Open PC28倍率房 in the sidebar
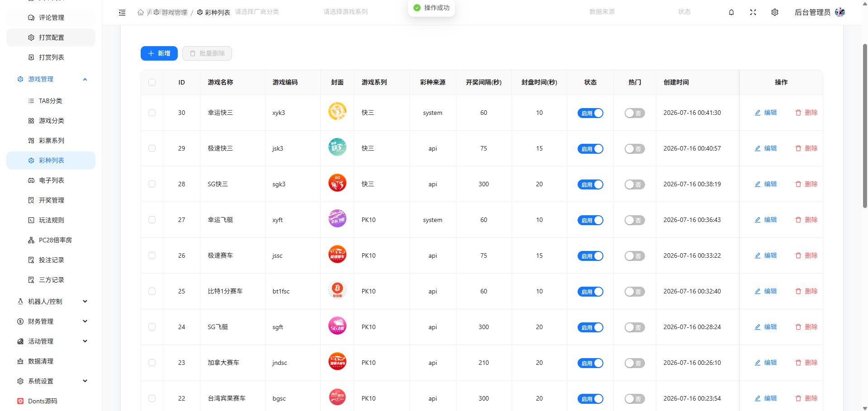 point(51,240)
